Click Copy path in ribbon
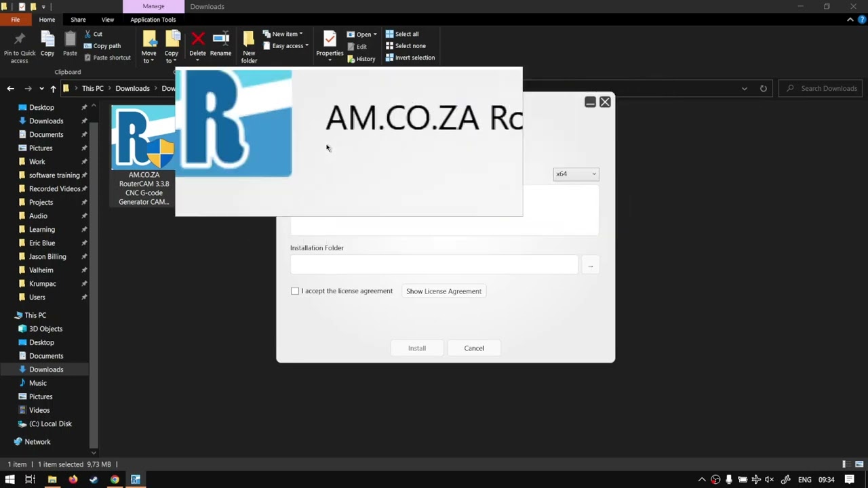The height and width of the screenshot is (488, 868). pyautogui.click(x=102, y=46)
